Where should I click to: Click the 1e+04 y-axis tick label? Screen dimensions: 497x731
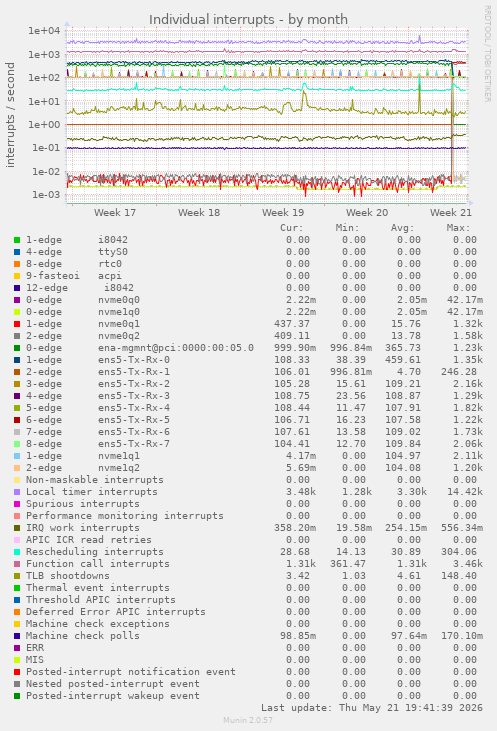[44, 31]
